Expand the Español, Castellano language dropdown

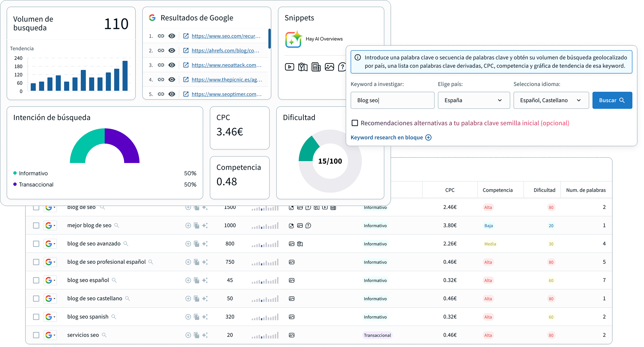pos(551,100)
